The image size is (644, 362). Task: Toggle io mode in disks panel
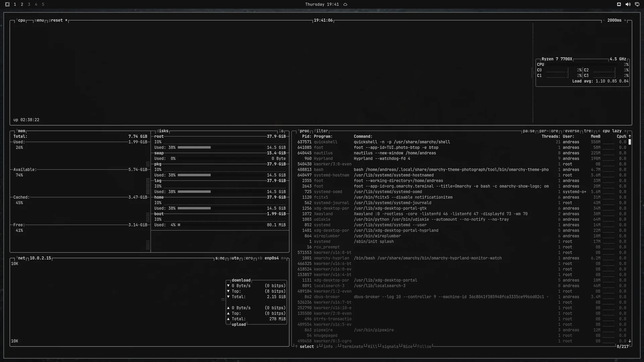pos(281,131)
